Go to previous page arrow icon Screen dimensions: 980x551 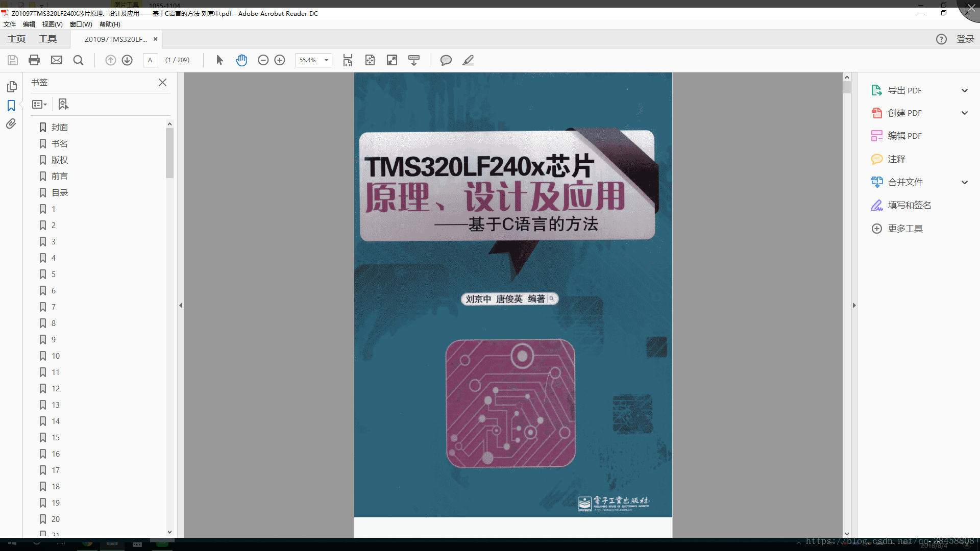tap(110, 60)
